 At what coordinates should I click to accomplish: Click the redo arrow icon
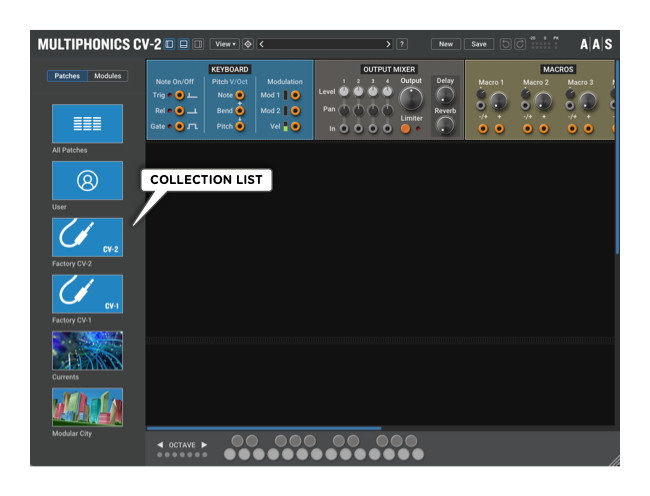[520, 44]
